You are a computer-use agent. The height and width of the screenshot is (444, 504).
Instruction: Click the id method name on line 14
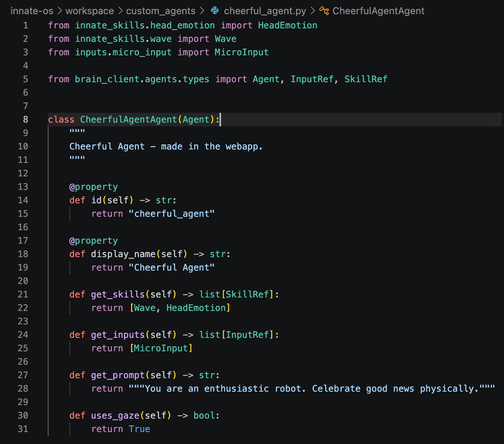pos(96,200)
